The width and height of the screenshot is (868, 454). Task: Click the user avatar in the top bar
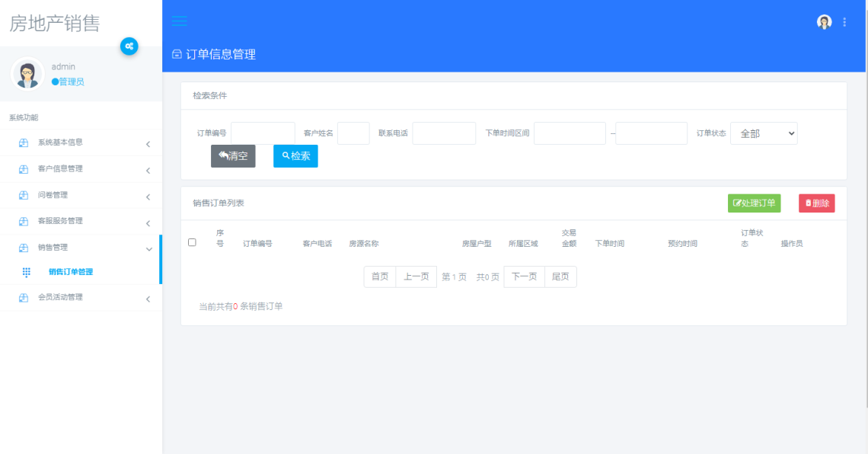(x=824, y=21)
